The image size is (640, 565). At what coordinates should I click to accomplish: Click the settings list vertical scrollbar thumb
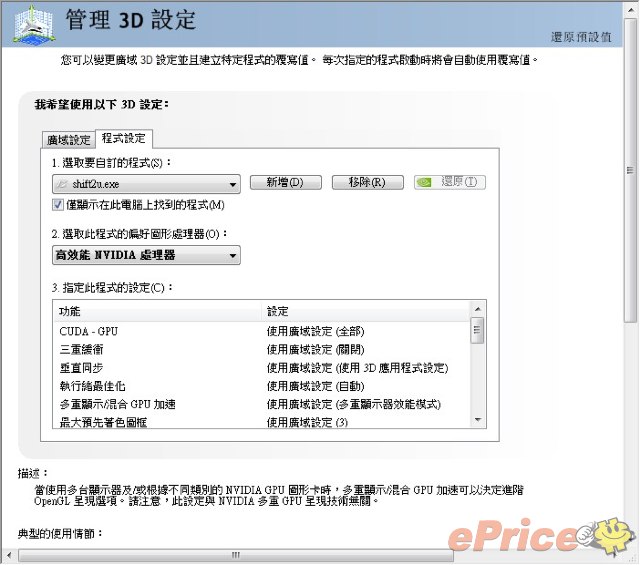point(477,330)
